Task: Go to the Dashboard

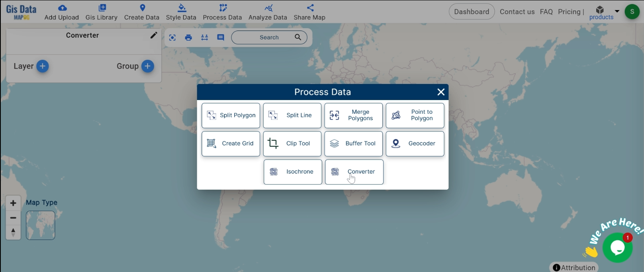Action: (x=471, y=12)
